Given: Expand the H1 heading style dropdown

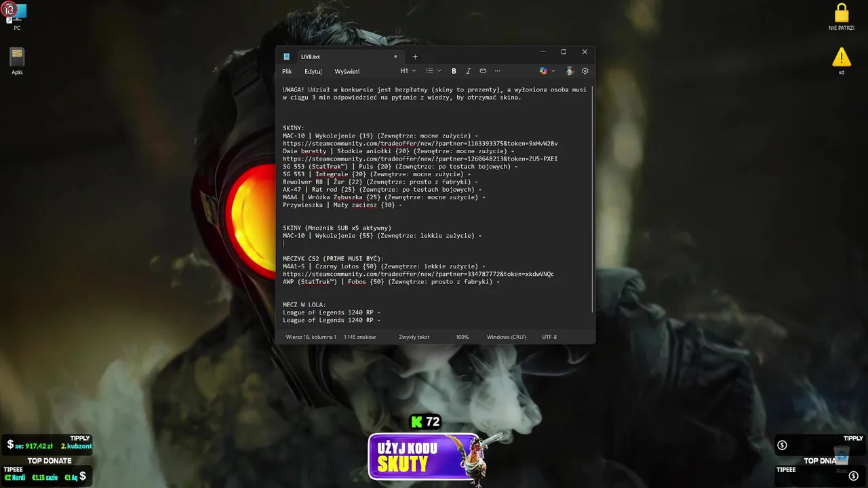Looking at the screenshot, I should 408,71.
